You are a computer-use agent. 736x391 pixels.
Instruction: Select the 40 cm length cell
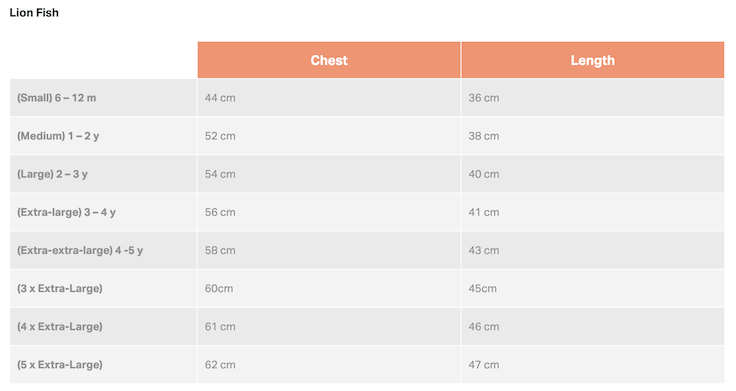[x=593, y=174]
